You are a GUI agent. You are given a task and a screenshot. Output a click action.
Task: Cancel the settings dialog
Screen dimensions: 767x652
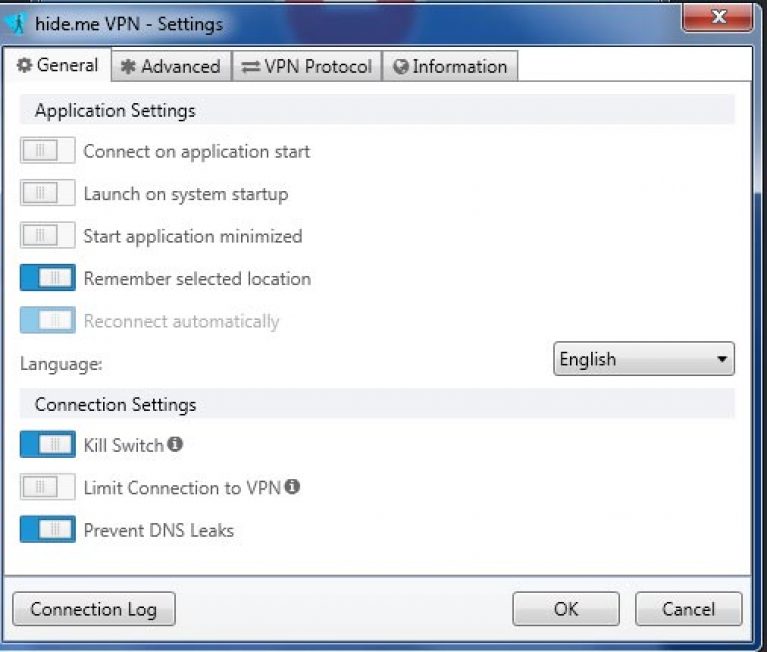(689, 609)
